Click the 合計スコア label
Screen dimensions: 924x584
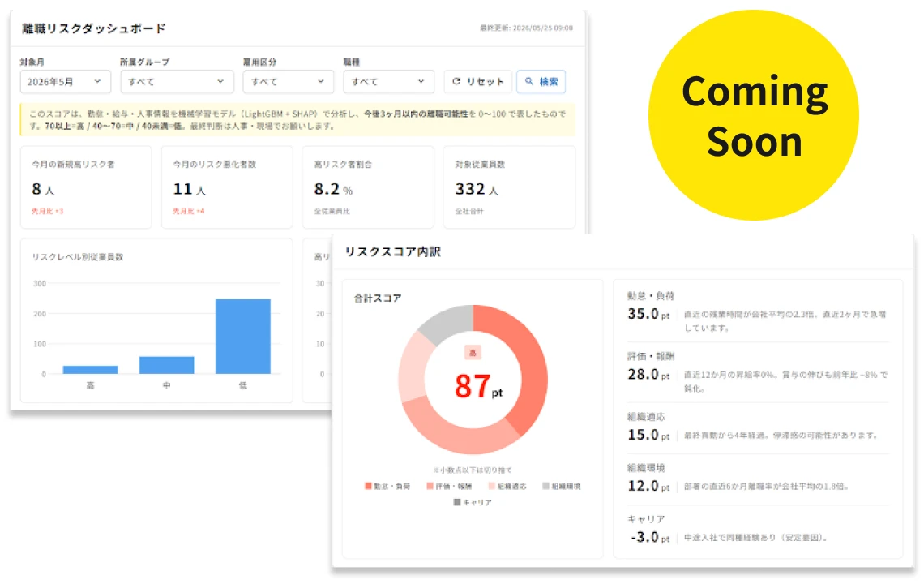pos(377,298)
